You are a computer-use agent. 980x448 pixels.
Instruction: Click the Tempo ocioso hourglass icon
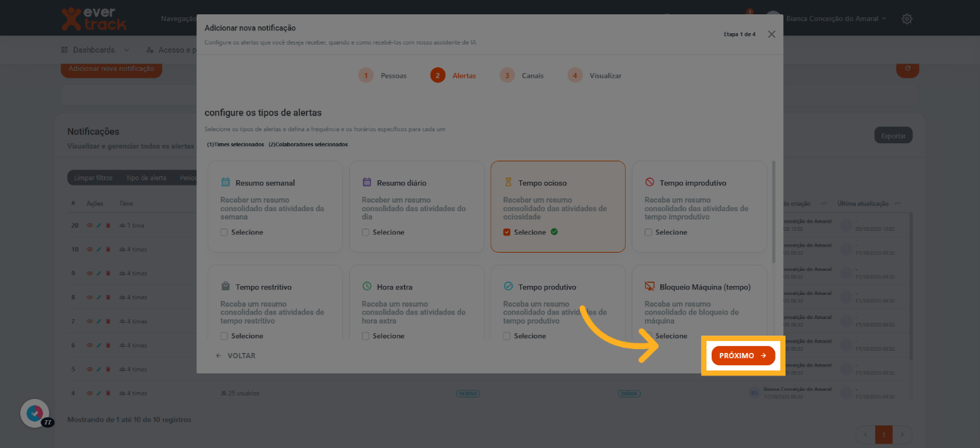tap(508, 183)
